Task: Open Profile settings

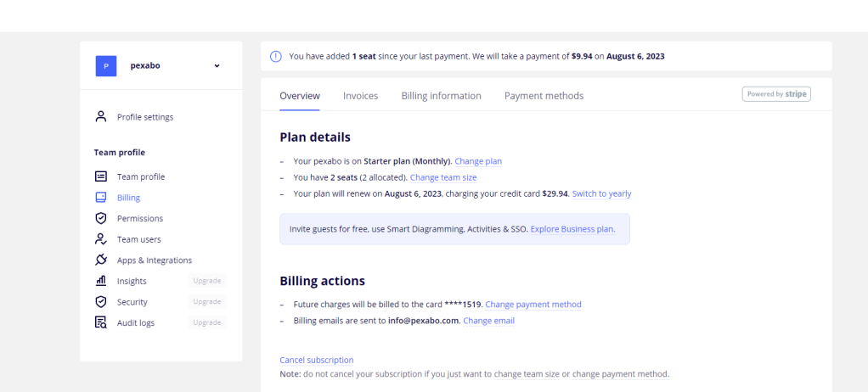Action: 145,117
